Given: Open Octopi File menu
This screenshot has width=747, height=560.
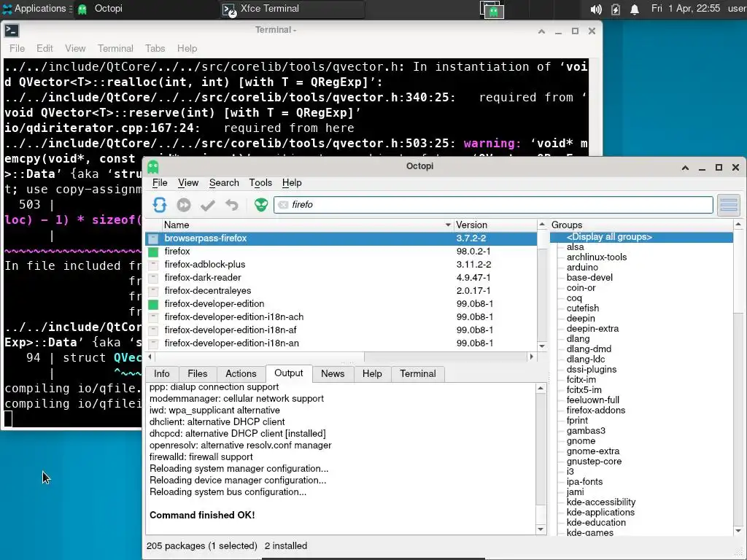Looking at the screenshot, I should pyautogui.click(x=160, y=183).
